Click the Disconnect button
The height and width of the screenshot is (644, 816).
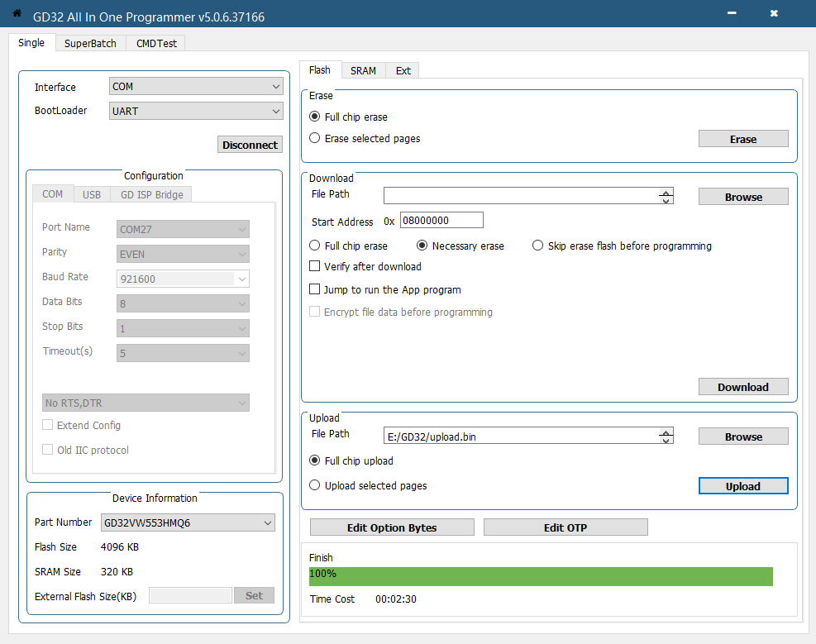click(250, 145)
